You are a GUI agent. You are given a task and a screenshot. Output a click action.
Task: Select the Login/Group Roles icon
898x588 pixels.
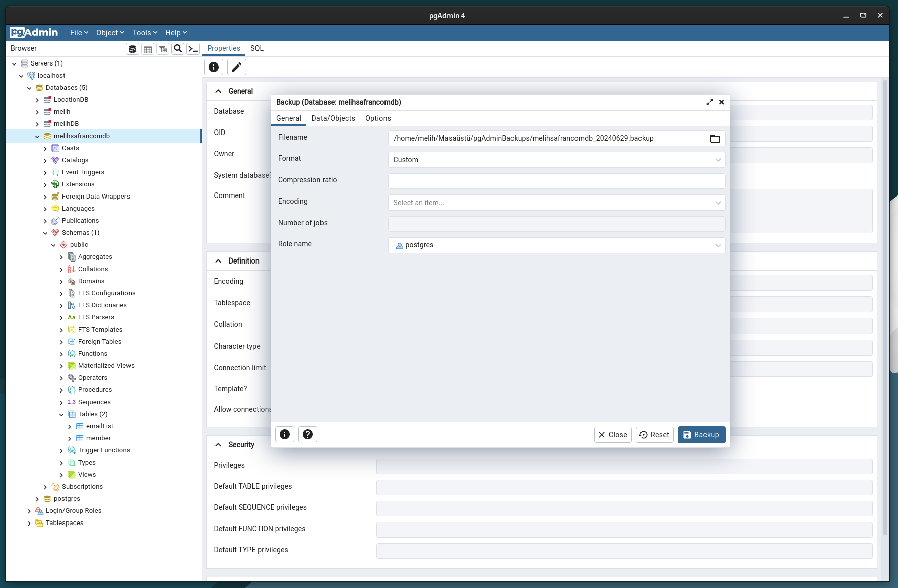39,511
